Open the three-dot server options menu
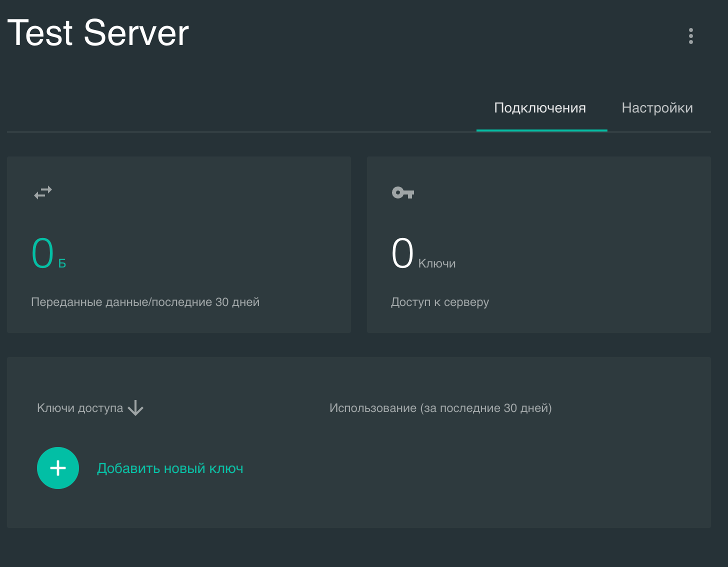Image resolution: width=728 pixels, height=567 pixels. click(x=690, y=36)
